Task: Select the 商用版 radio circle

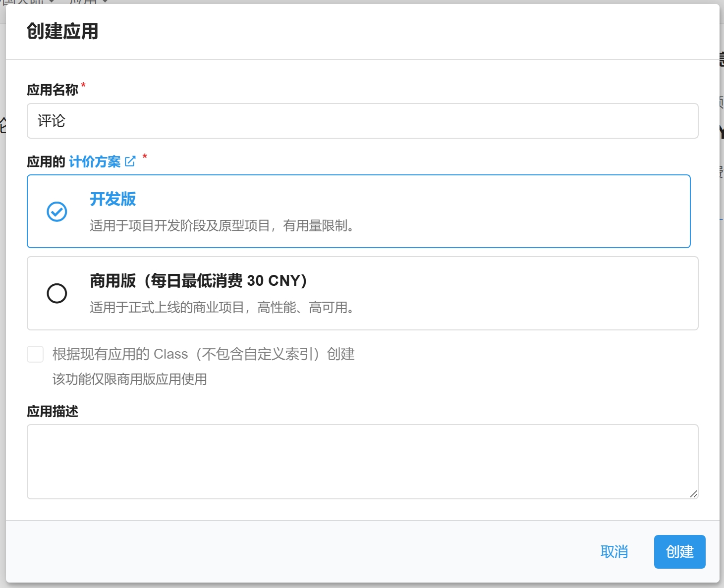Action: [57, 293]
